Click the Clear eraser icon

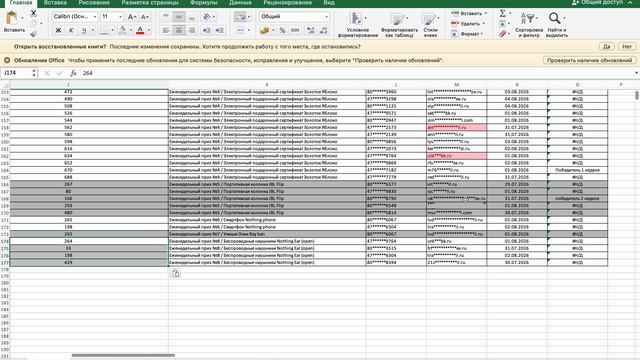[503, 34]
